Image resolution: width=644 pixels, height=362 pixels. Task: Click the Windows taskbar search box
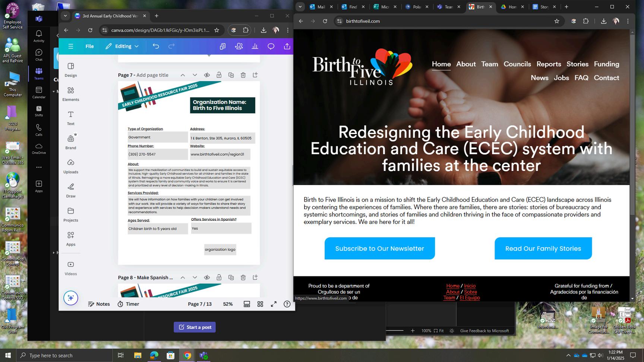(64, 355)
